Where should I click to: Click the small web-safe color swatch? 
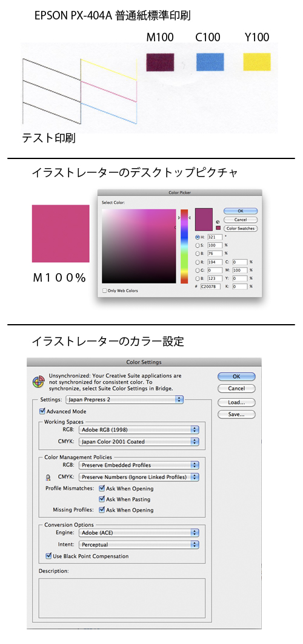pos(218,228)
